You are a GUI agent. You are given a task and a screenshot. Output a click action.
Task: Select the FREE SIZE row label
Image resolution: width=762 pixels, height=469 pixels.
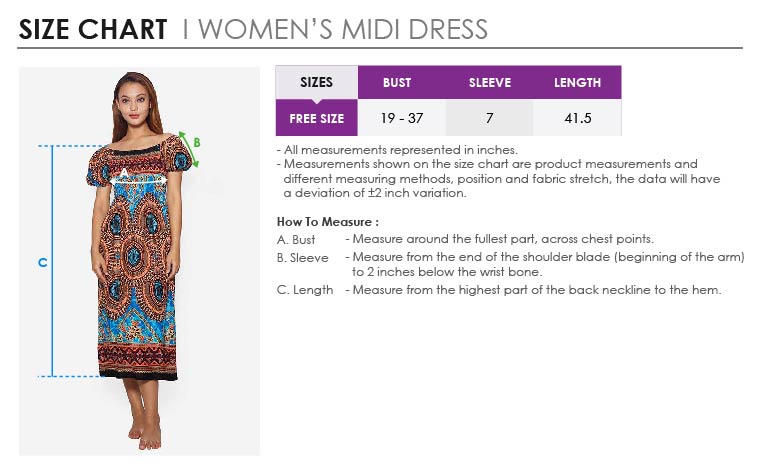click(316, 118)
